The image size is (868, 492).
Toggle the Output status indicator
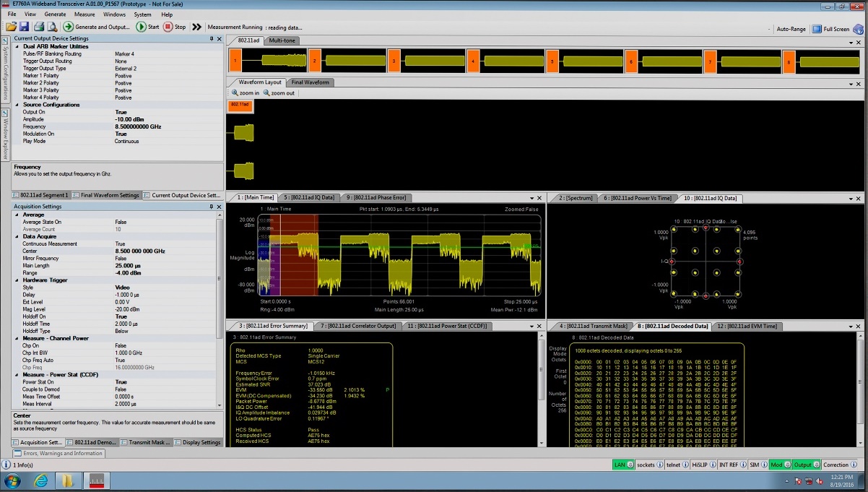804,465
